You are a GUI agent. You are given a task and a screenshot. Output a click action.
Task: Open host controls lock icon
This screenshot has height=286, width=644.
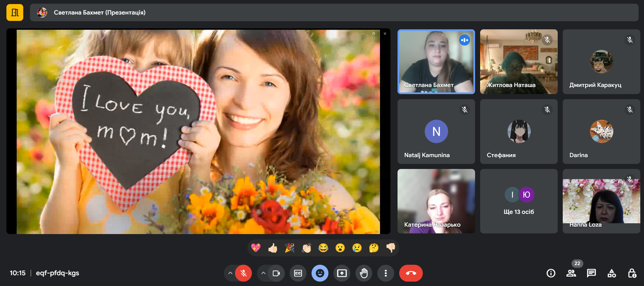(632, 273)
